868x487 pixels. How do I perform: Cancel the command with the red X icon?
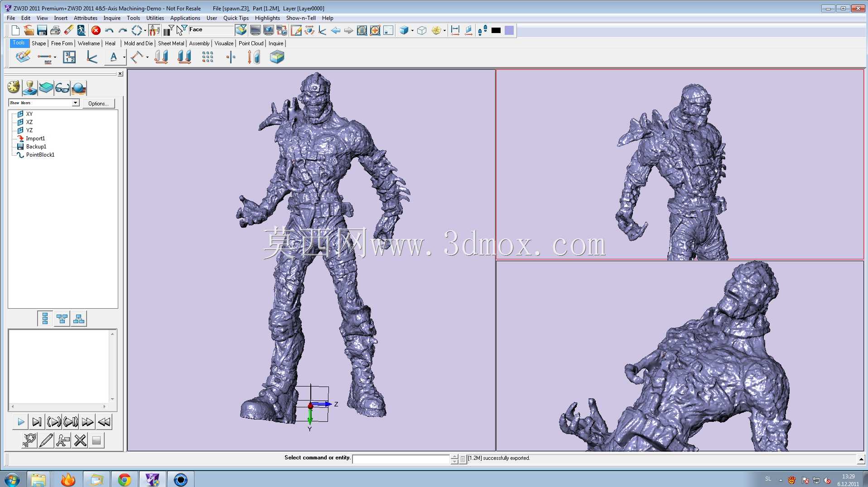96,30
